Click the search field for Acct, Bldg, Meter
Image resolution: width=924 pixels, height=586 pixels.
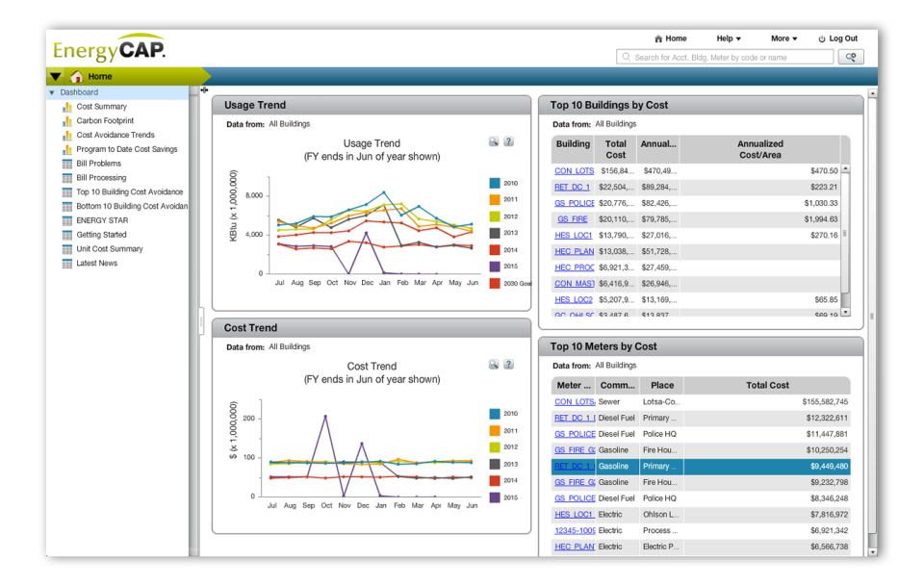[725, 57]
